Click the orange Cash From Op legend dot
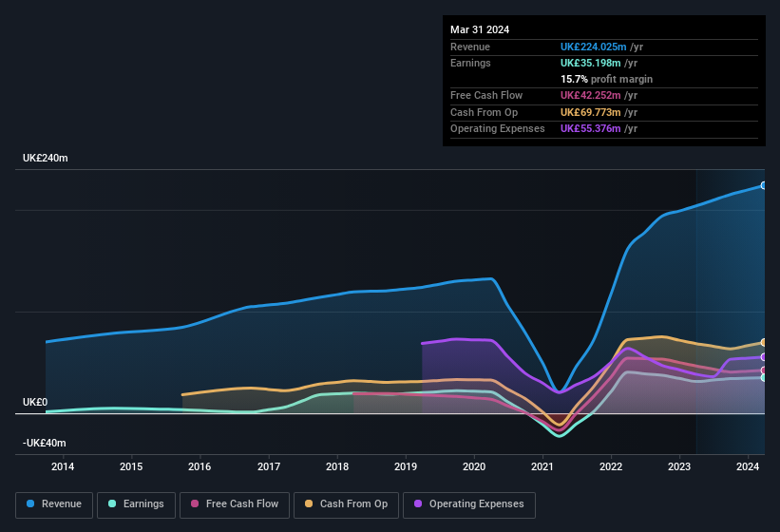780x532 pixels. pyautogui.click(x=310, y=504)
